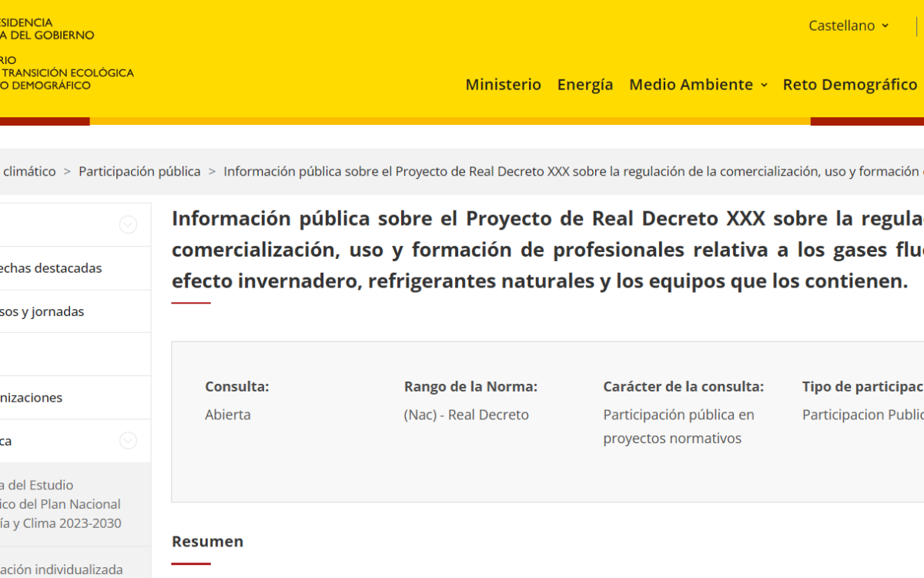Viewport: 924px width, 578px height.
Task: Open the sidebar item ending in 'individualizada'
Action: point(62,570)
